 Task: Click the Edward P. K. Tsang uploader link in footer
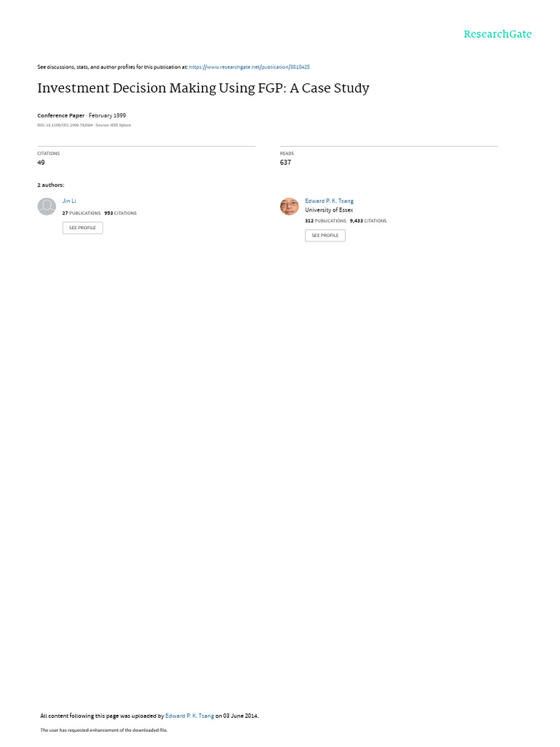click(x=190, y=716)
